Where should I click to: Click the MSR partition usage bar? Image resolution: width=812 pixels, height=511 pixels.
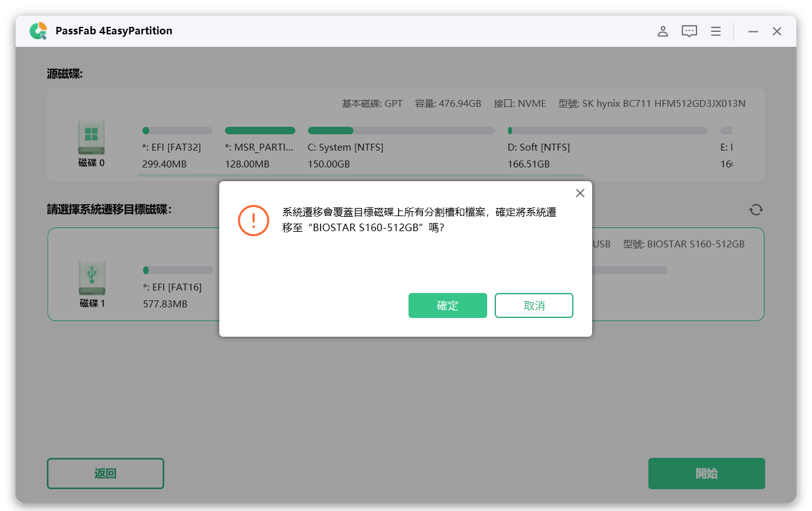click(260, 131)
